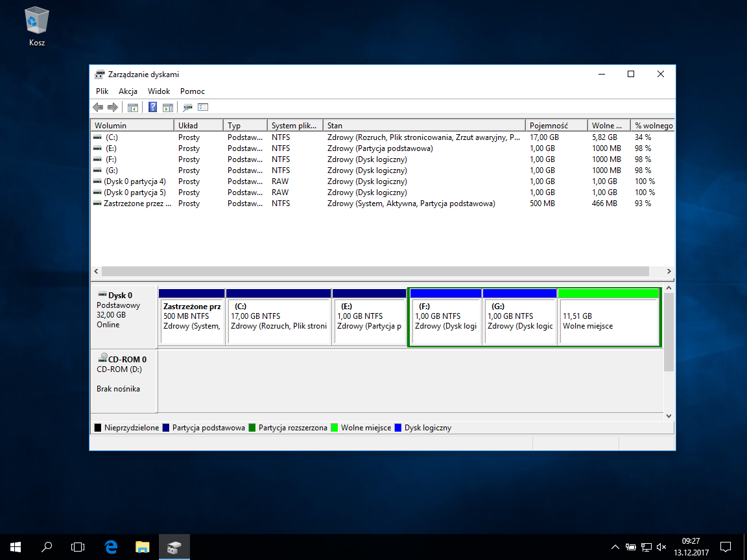This screenshot has width=747, height=560.
Task: Toggle the console tree pane toolbar icon
Action: (133, 107)
